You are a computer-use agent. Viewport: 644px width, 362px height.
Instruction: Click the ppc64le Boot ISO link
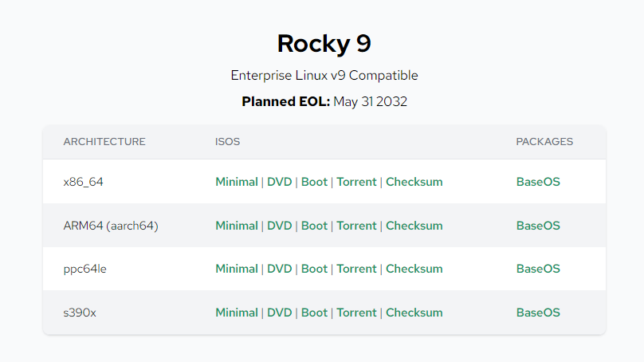click(314, 269)
